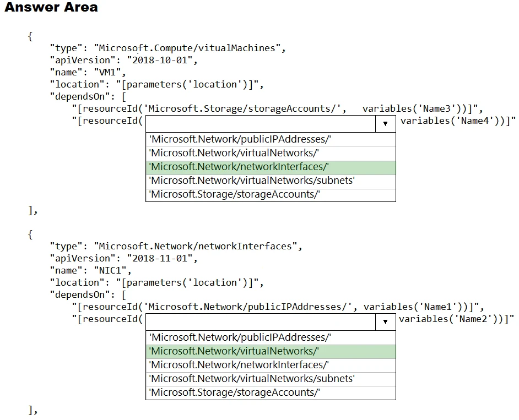Pick highlighted virtualNetworks/ option in NIC1 list

tap(270, 351)
